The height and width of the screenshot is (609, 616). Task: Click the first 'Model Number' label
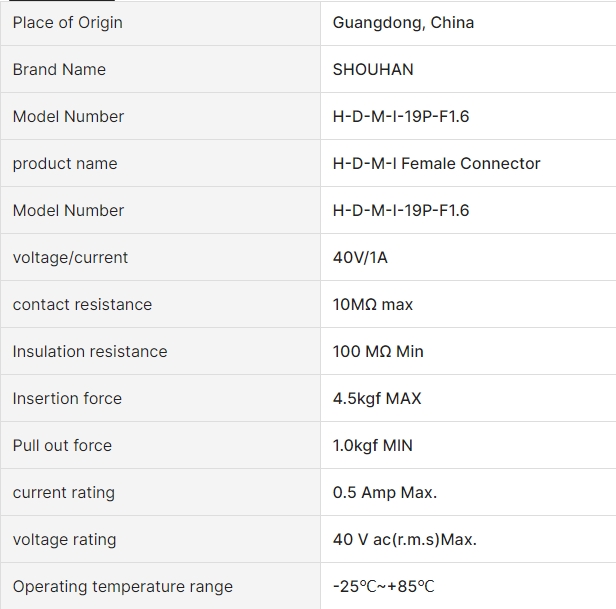click(68, 117)
